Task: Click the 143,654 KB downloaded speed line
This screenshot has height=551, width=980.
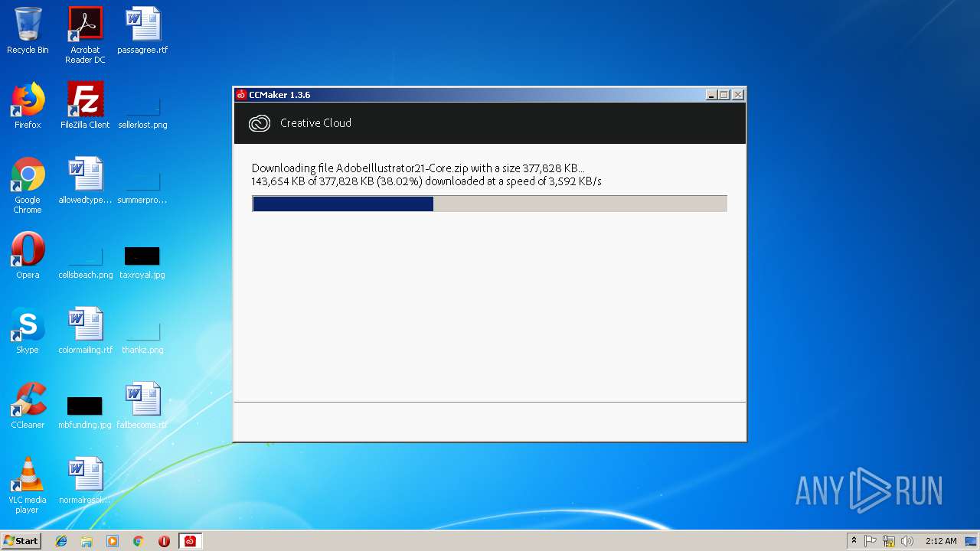Action: (x=426, y=181)
